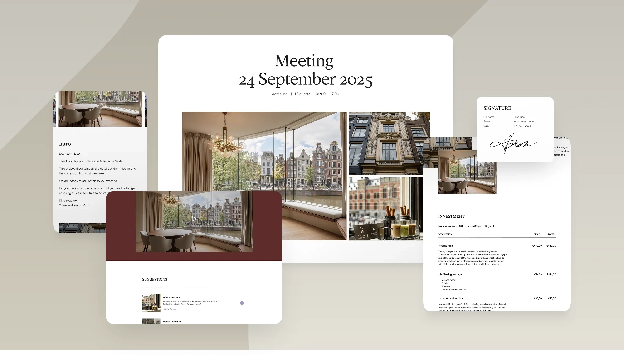Click the Meeting 24 September 2025 heading
Image resolution: width=624 pixels, height=364 pixels.
pos(306,70)
